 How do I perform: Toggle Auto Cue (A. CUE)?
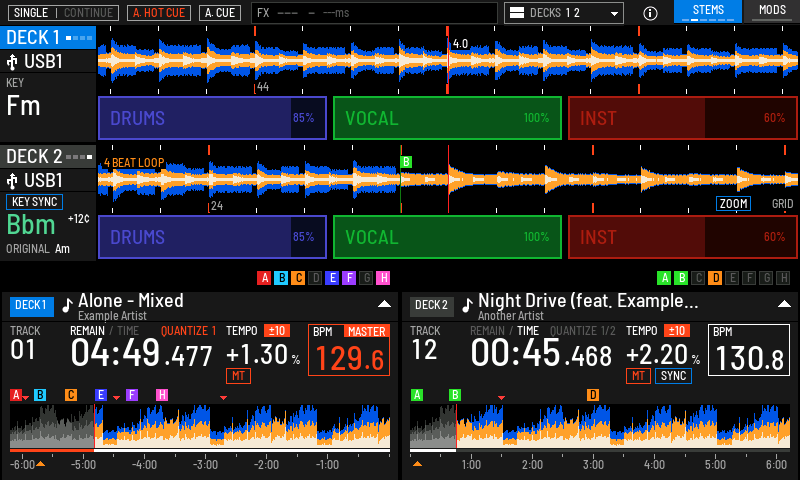(x=220, y=13)
